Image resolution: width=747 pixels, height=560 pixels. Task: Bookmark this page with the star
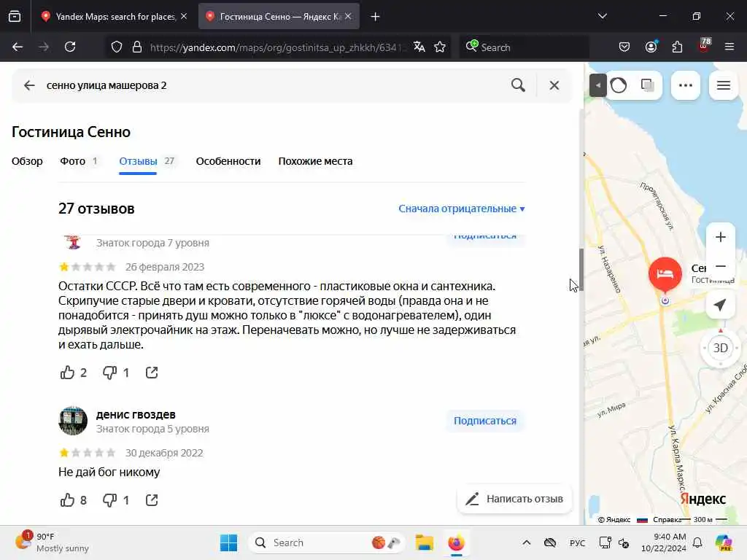440,47
